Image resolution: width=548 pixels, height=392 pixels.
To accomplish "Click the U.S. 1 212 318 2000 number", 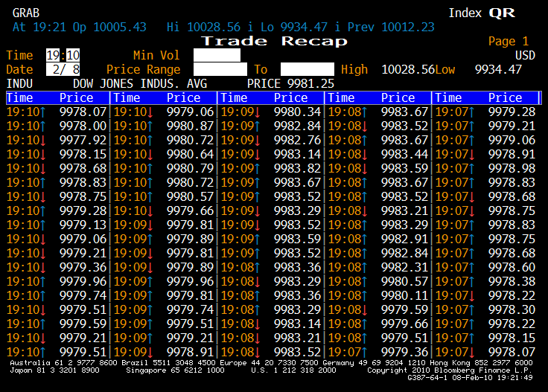I will tap(293, 370).
